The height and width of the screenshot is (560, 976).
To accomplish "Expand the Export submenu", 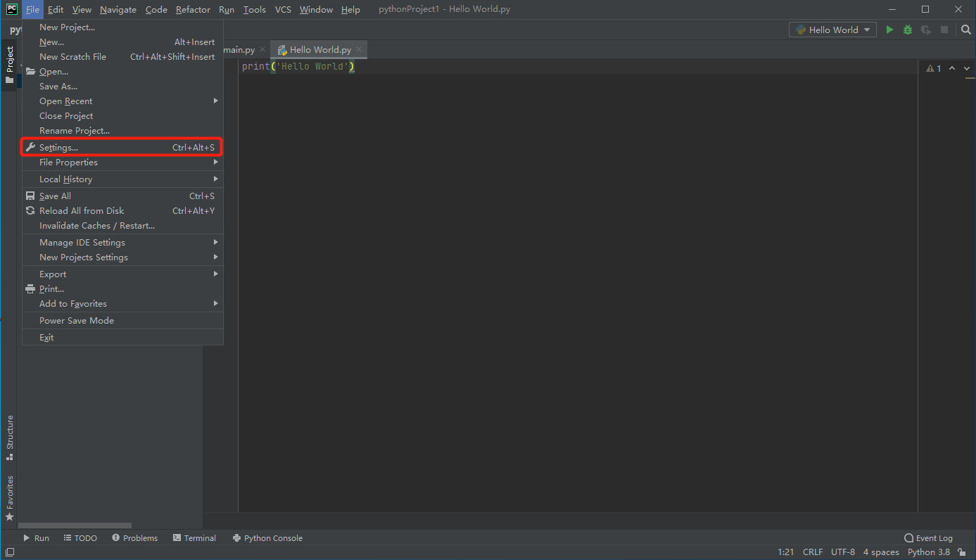I will coord(122,274).
